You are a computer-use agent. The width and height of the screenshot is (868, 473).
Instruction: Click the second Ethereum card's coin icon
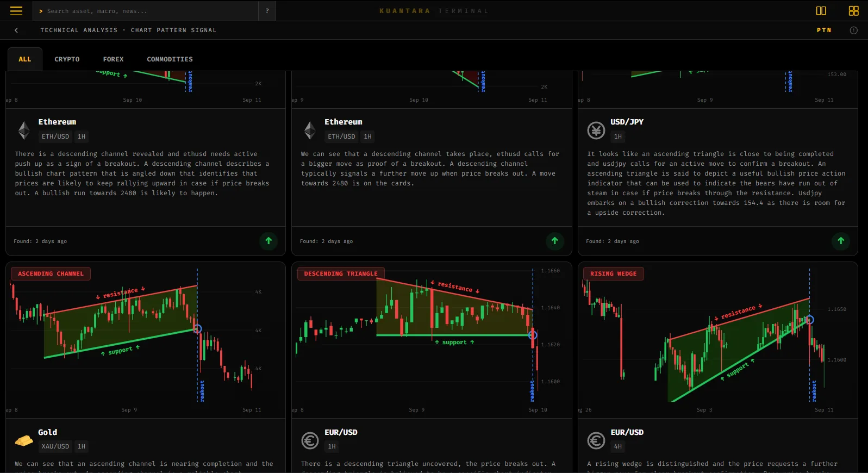point(310,130)
